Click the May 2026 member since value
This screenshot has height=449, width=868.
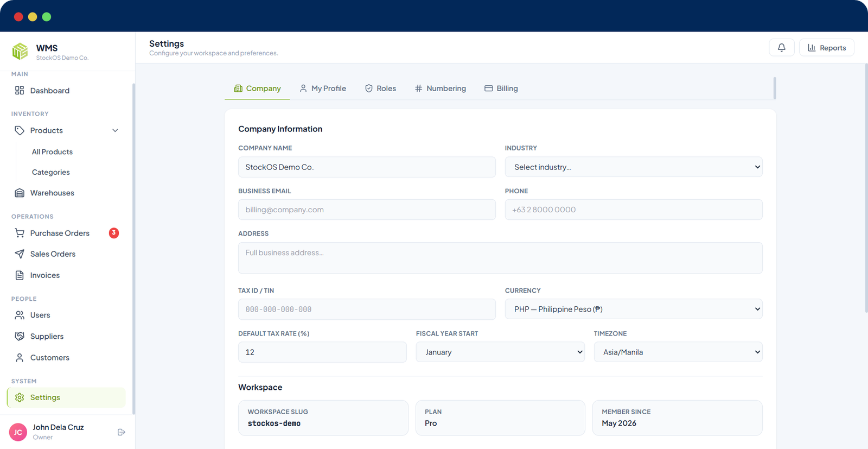point(619,423)
